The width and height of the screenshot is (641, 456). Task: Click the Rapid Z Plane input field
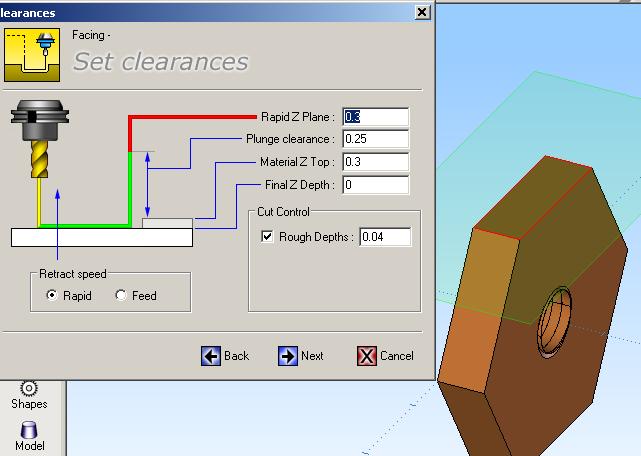(375, 117)
